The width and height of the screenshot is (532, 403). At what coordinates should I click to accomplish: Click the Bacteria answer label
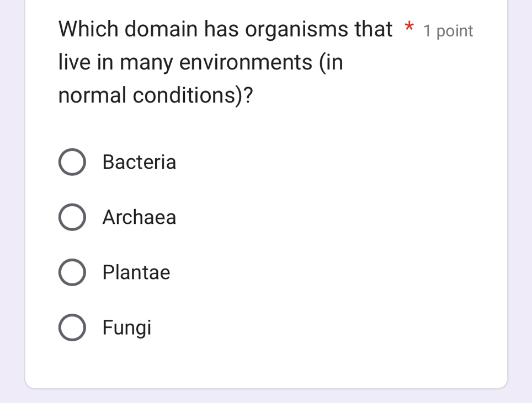139,162
